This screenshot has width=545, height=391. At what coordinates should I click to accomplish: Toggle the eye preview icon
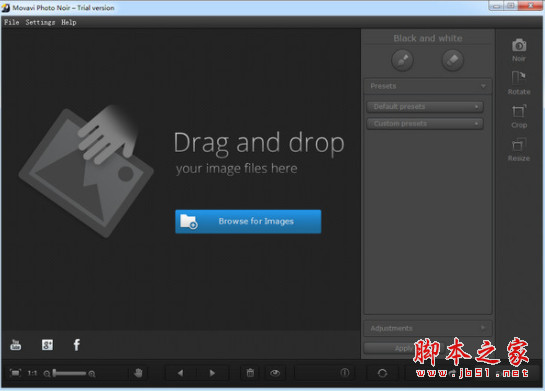coord(275,373)
